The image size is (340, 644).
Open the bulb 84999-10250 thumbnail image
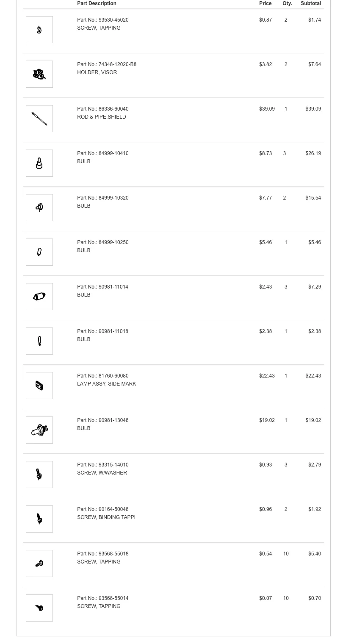pos(39,252)
